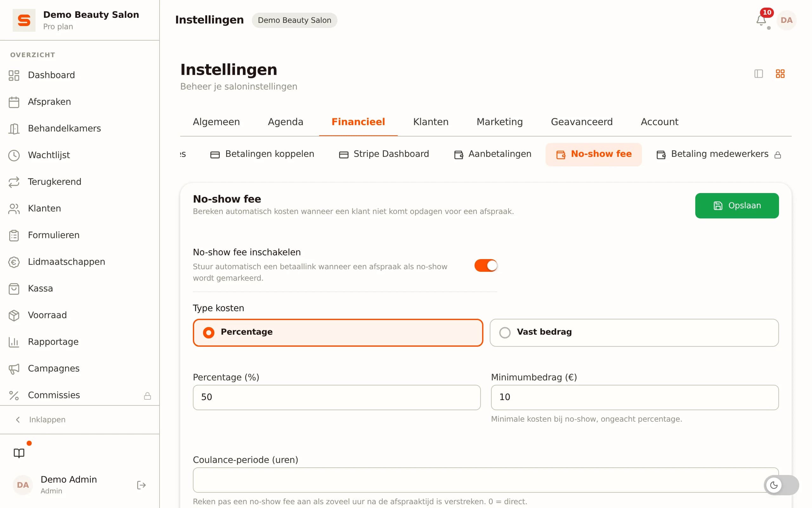Image resolution: width=812 pixels, height=508 pixels.
Task: Switch to sidebar panel layout view
Action: coord(758,74)
